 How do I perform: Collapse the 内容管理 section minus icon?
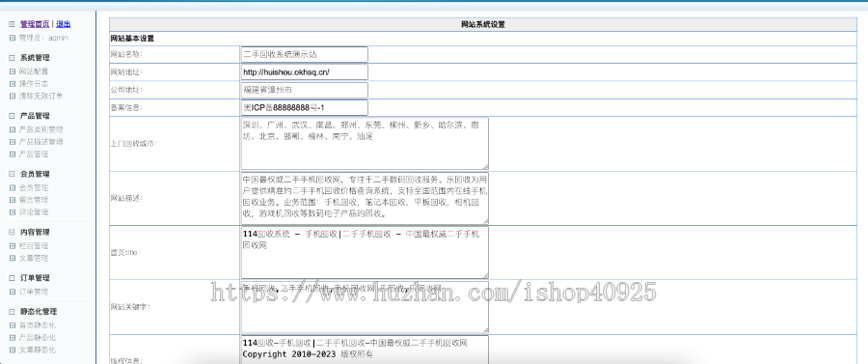tap(13, 232)
